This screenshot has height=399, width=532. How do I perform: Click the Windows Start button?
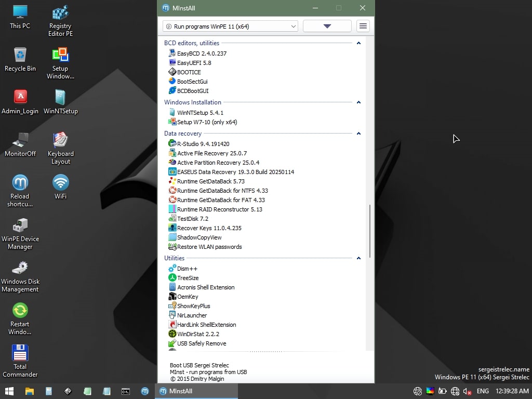point(9,391)
